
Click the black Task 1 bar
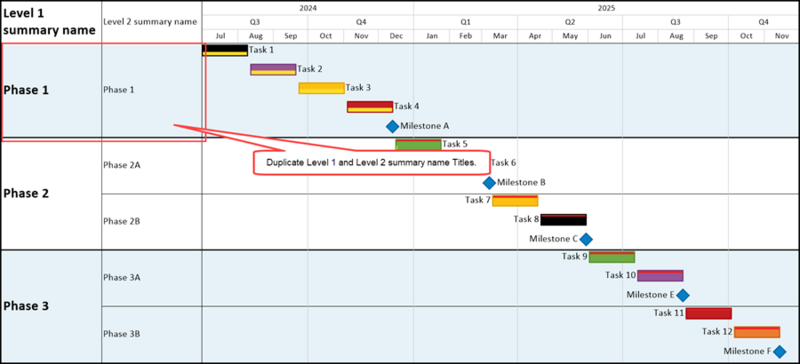point(225,50)
